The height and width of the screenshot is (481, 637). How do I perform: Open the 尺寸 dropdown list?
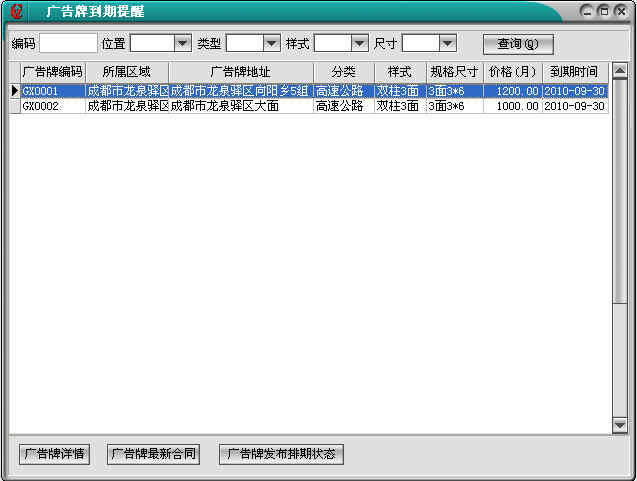[448, 43]
